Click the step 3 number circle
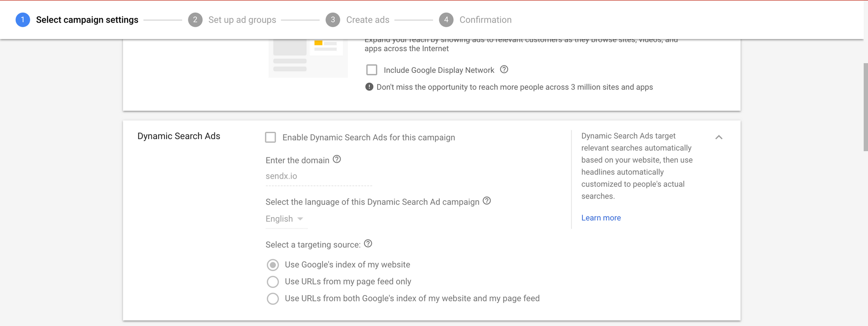 tap(333, 20)
